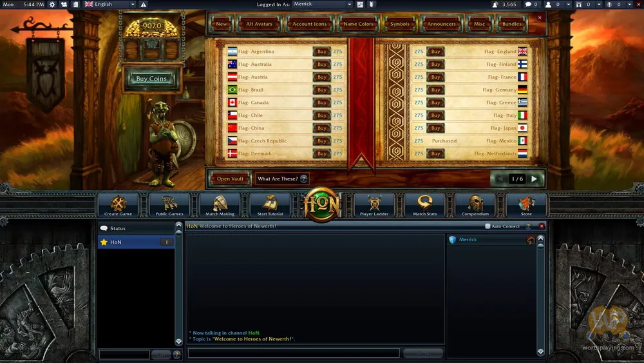Screen dimensions: 644x363
Task: Open the Symbols store tab
Action: pyautogui.click(x=400, y=24)
